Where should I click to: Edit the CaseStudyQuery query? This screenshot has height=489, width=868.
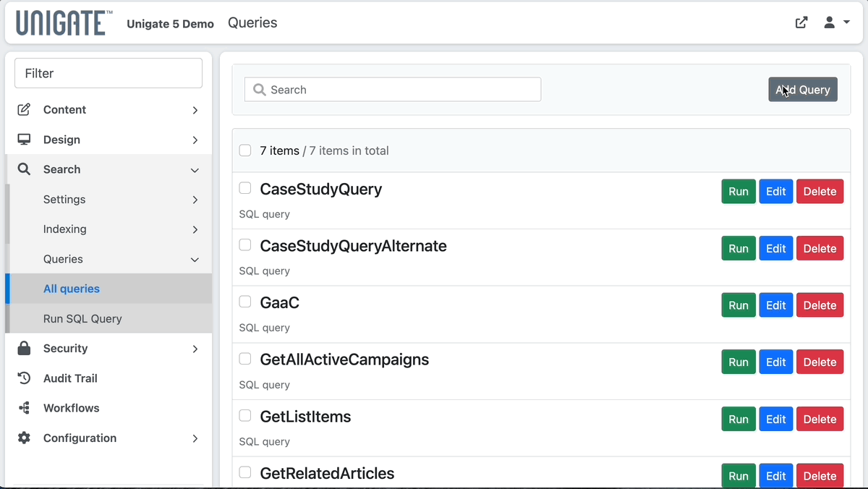[x=776, y=192]
